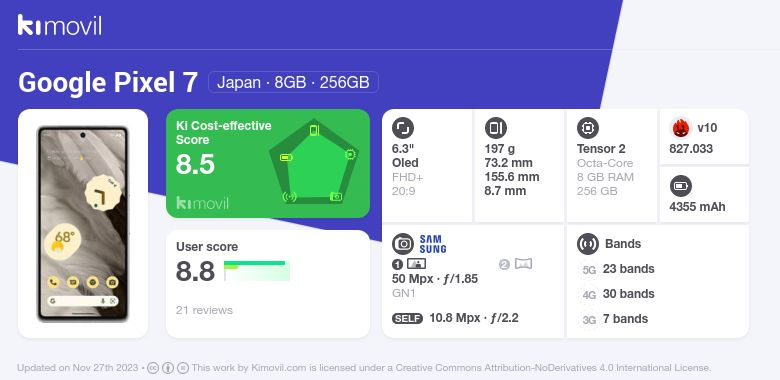Screen dimensions: 780x380
Task: Click the user score rating bar
Action: (x=257, y=271)
